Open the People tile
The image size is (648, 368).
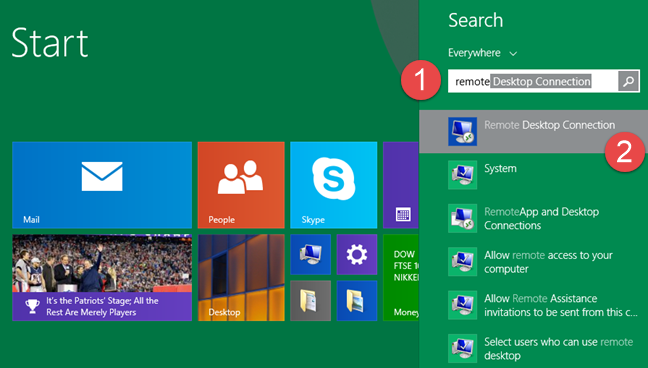[241, 185]
